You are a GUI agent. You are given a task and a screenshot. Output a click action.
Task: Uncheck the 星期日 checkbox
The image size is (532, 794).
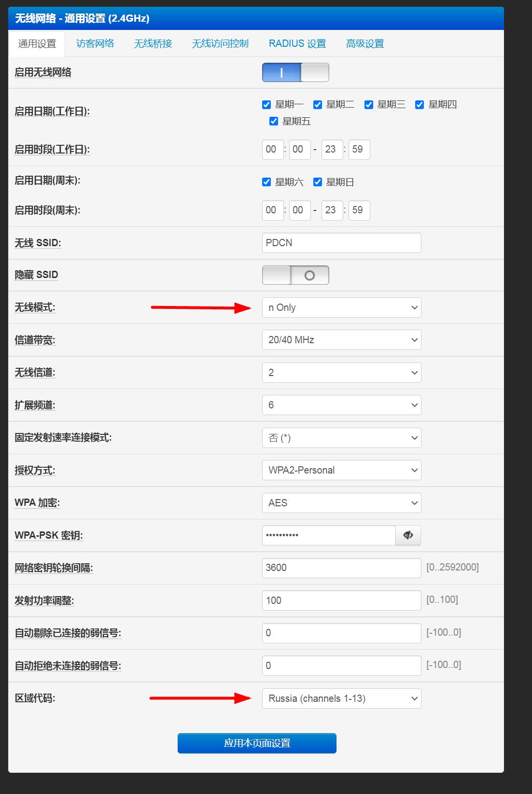coord(318,182)
